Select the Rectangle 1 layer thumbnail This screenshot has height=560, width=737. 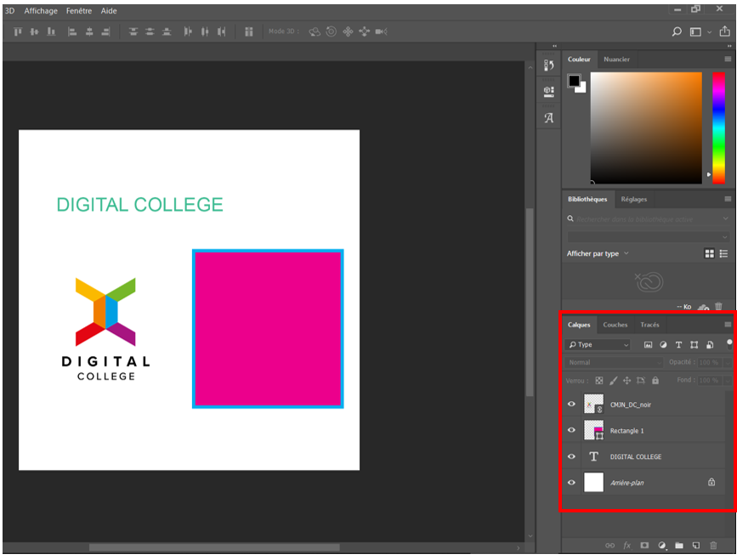tap(593, 430)
